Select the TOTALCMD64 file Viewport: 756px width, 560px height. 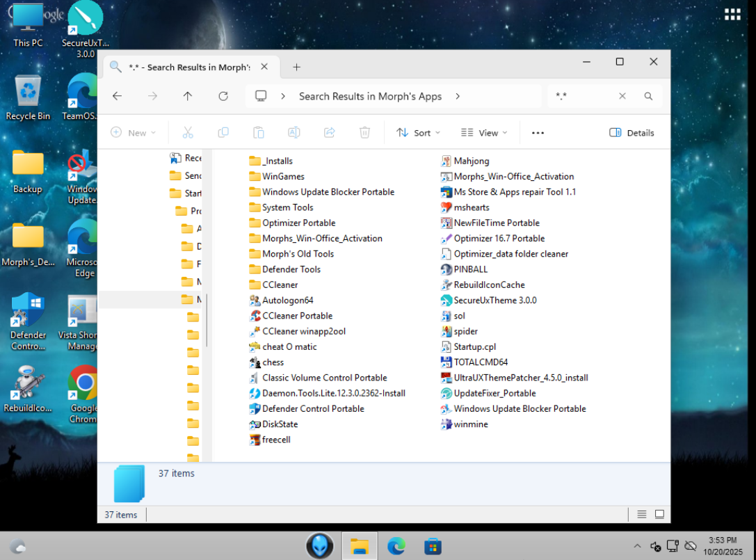(480, 362)
